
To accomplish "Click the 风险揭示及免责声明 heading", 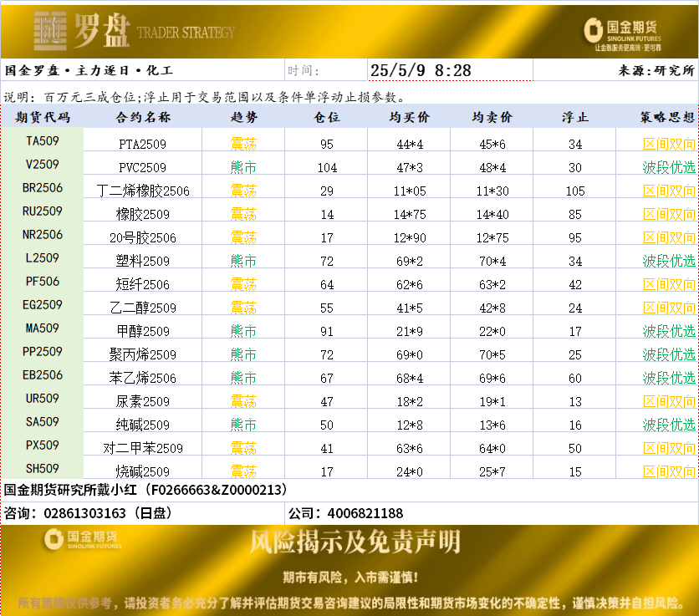I will [355, 542].
